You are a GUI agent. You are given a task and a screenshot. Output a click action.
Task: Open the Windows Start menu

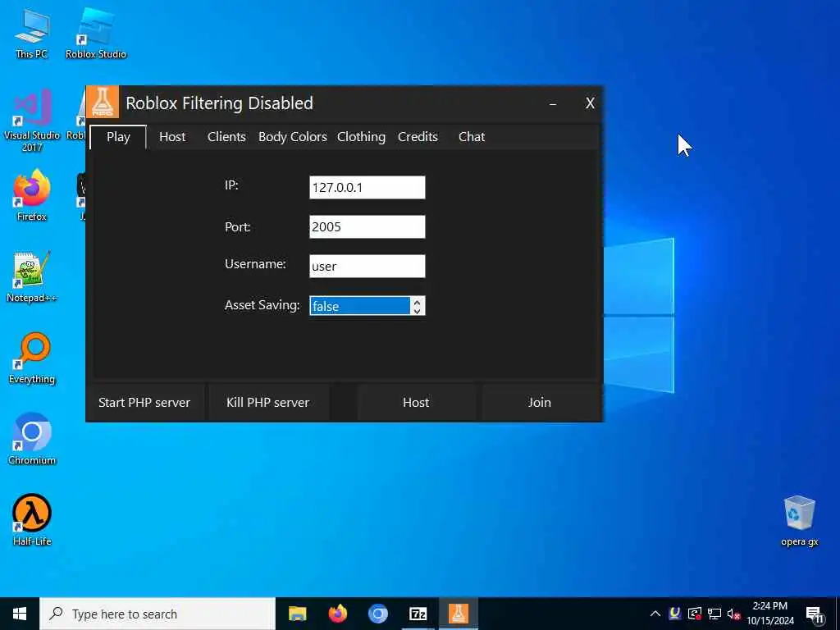click(x=20, y=614)
